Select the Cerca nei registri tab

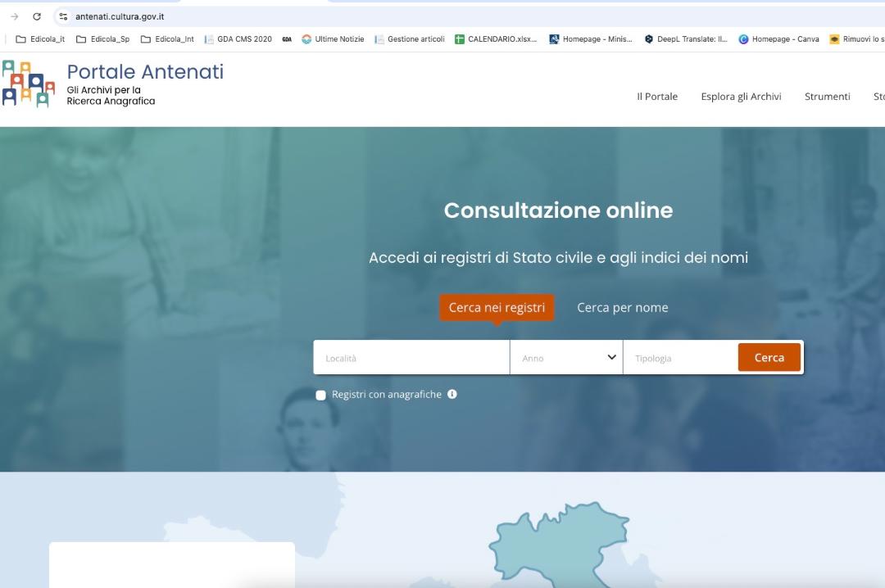497,308
